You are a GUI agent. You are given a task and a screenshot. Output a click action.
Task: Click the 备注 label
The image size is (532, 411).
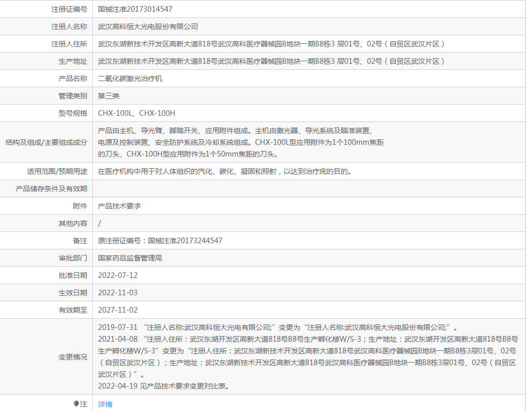point(80,241)
